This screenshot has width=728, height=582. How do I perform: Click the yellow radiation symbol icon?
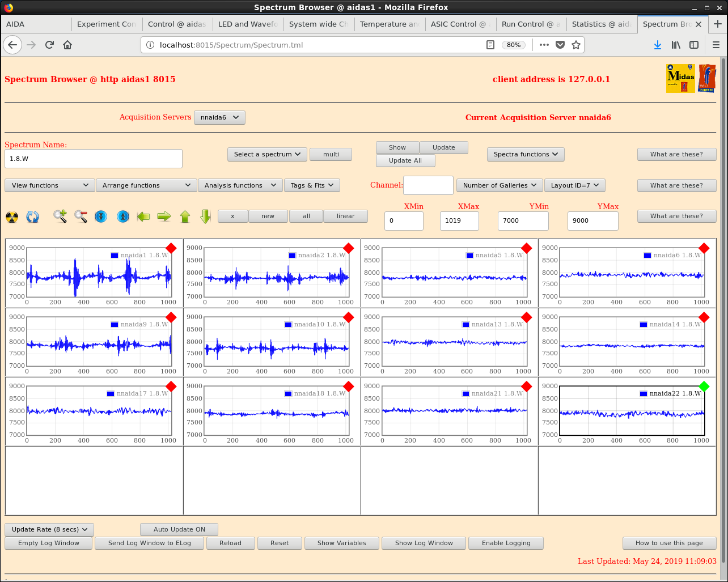click(x=12, y=216)
